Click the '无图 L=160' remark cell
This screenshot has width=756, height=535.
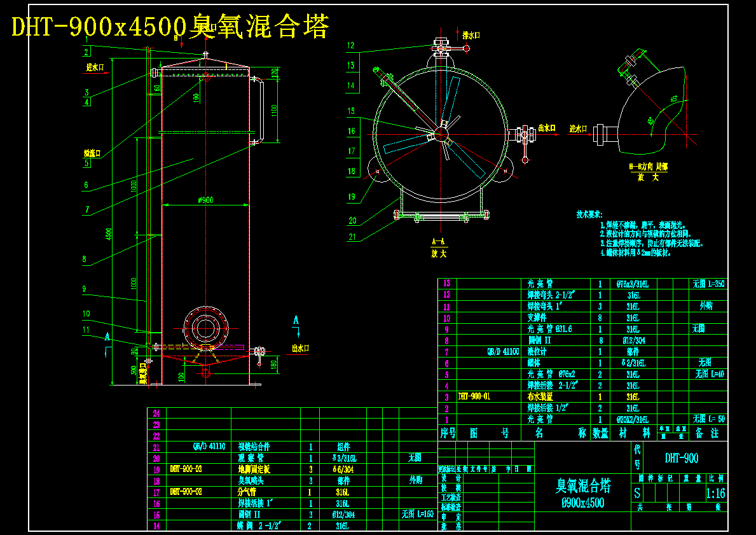418,514
